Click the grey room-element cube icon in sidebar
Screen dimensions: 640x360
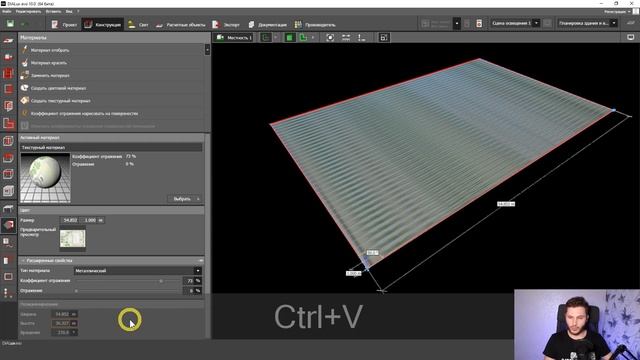[8, 191]
